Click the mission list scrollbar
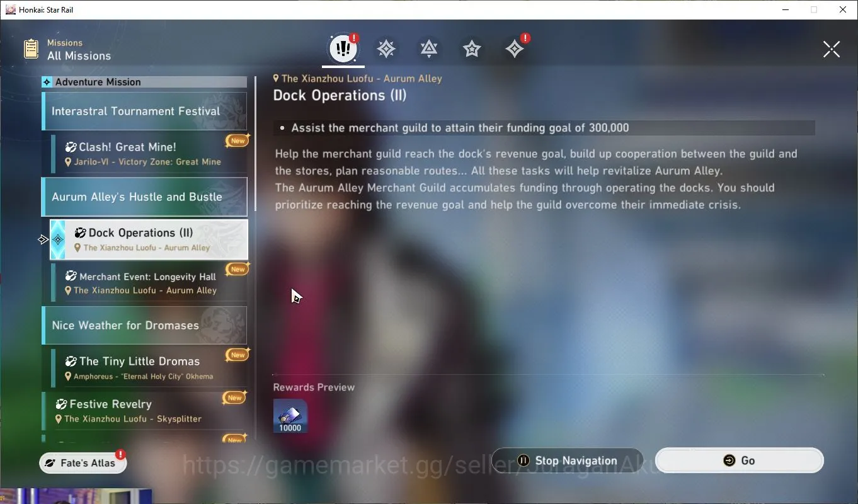This screenshot has width=858, height=504. point(255,144)
